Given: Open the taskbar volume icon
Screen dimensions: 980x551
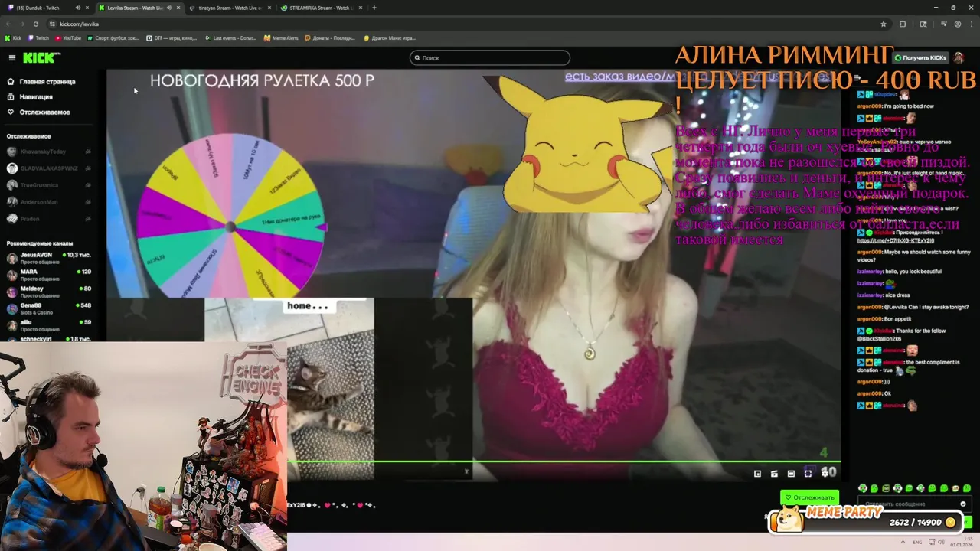Looking at the screenshot, I should [940, 541].
